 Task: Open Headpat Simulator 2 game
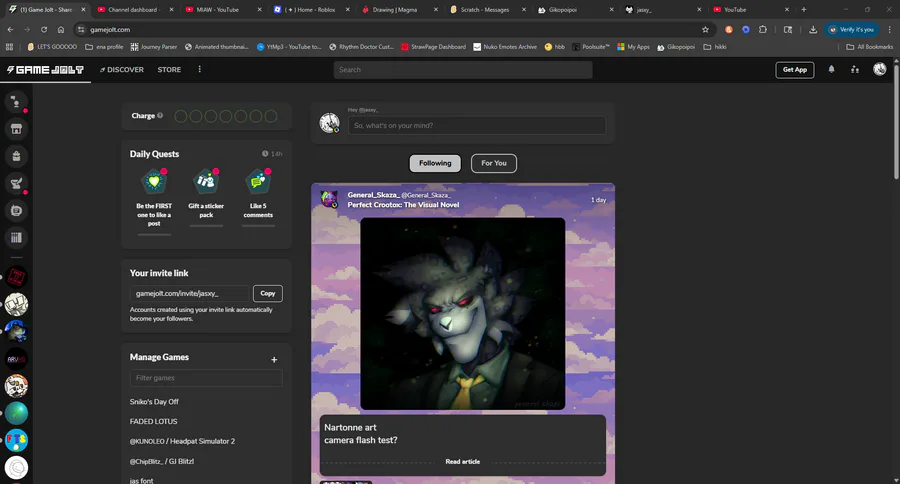182,442
